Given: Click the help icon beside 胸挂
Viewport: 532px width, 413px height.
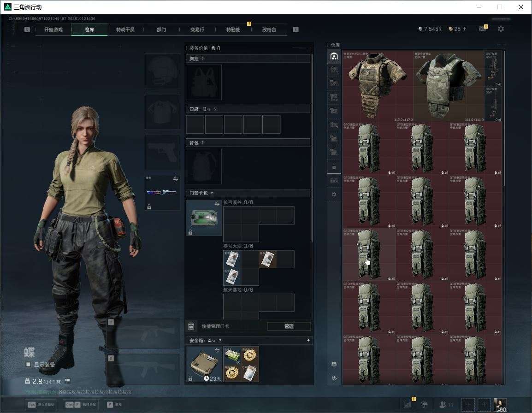Looking at the screenshot, I should tap(202, 59).
